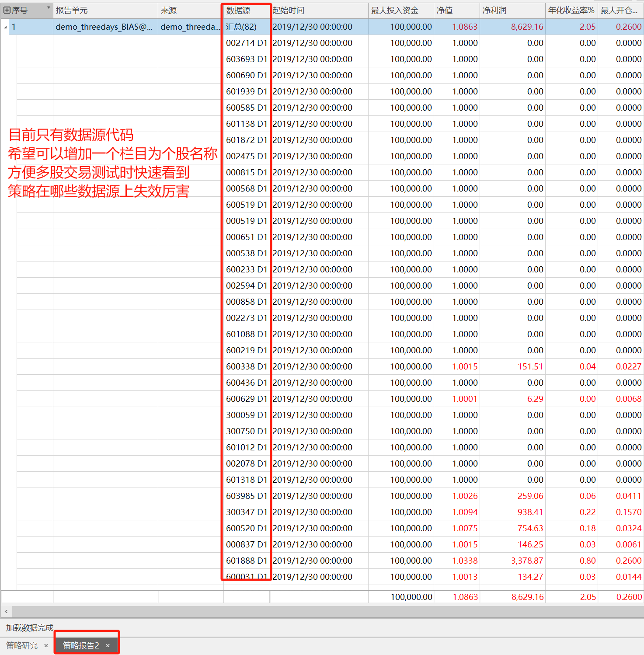Sort by the 来源 column header
This screenshot has height=655, width=644.
pyautogui.click(x=191, y=10)
